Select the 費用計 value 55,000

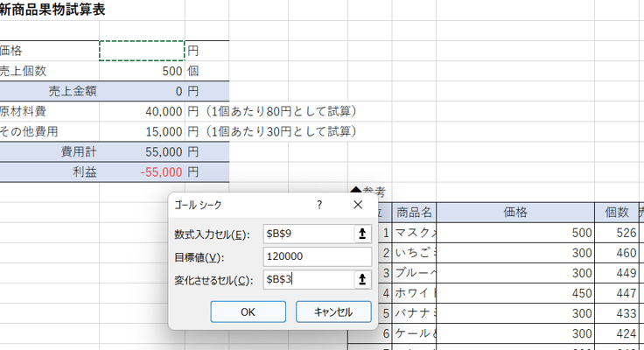pyautogui.click(x=142, y=151)
